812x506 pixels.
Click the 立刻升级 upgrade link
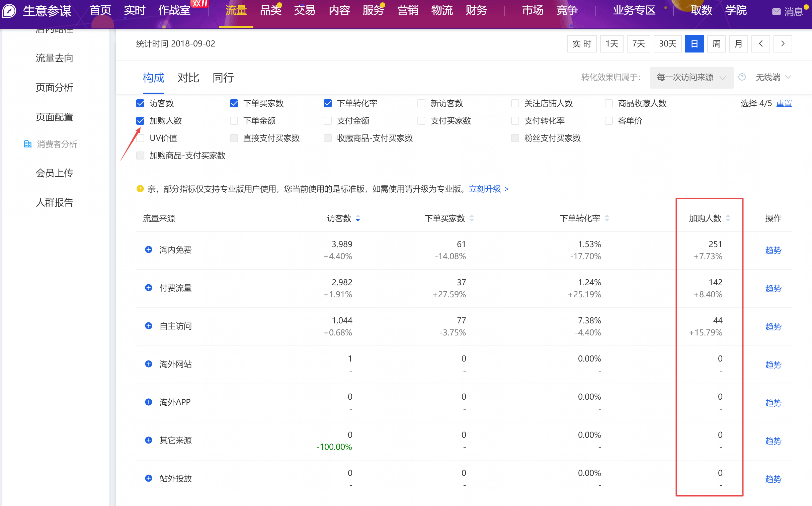489,189
